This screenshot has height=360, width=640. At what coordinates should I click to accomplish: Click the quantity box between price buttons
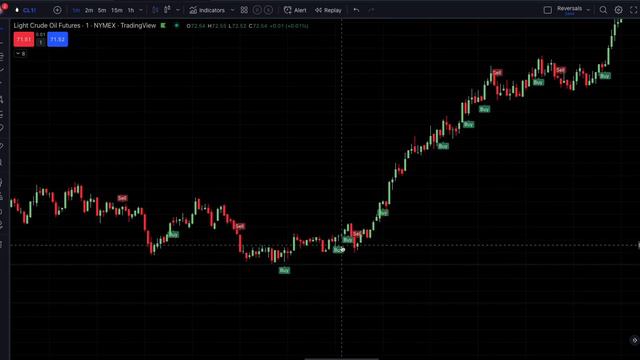pyautogui.click(x=40, y=42)
